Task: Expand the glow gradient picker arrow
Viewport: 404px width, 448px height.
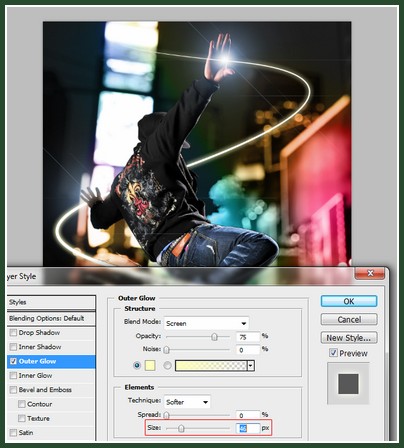Action: coord(251,366)
